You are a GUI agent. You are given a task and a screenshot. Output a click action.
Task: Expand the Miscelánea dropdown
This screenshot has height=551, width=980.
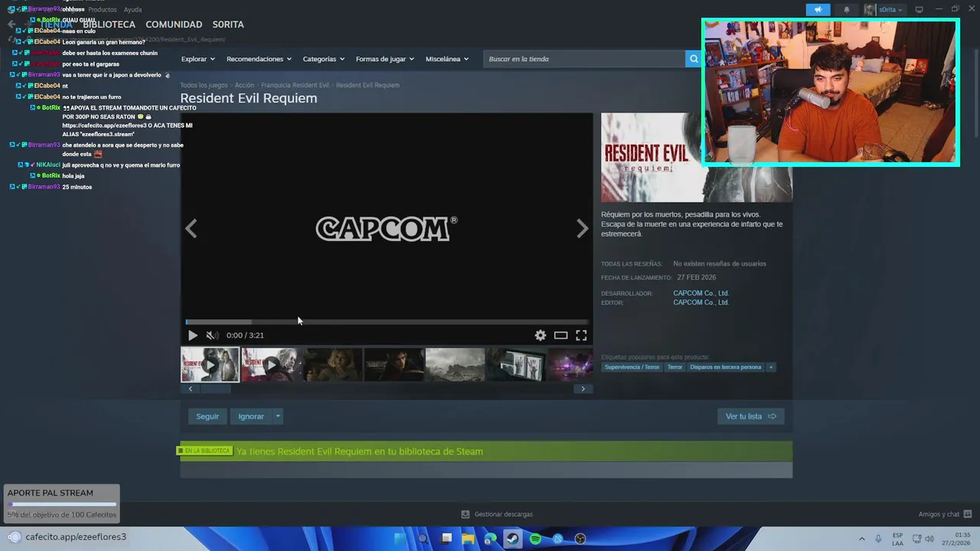tap(447, 59)
